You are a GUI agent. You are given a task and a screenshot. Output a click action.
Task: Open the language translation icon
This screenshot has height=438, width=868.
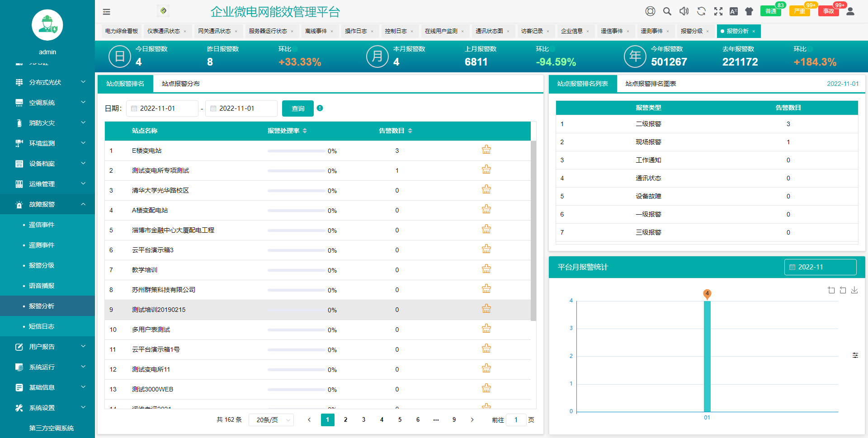[x=734, y=11]
